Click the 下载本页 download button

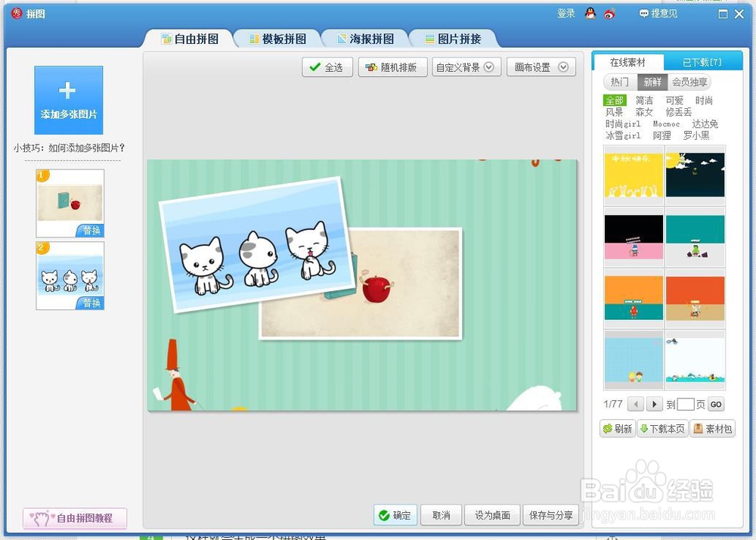point(663,429)
